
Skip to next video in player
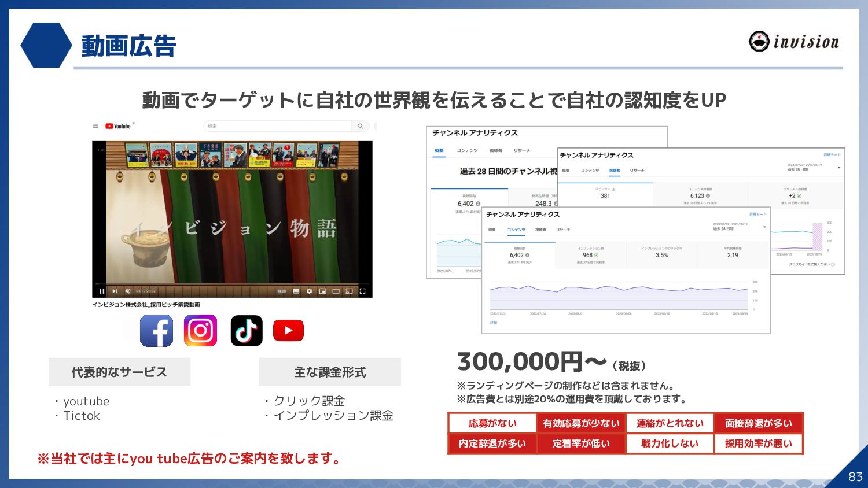pyautogui.click(x=115, y=291)
